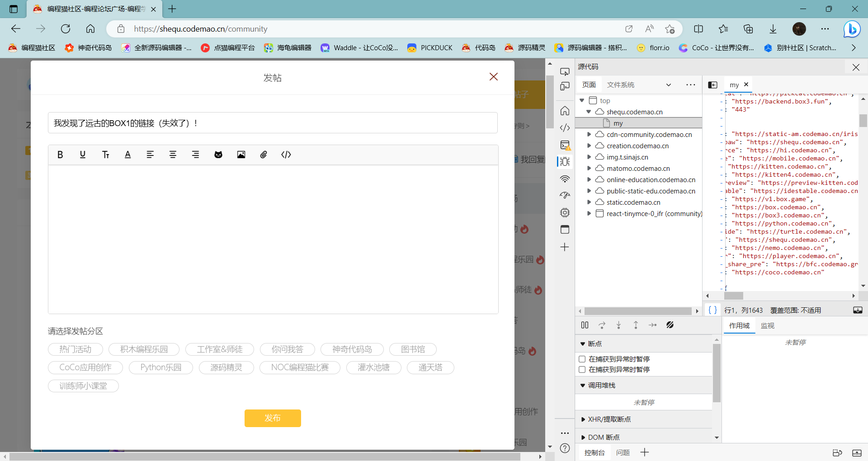Collapse the top frame tree node
Screen dimensions: 868x461
coord(582,100)
